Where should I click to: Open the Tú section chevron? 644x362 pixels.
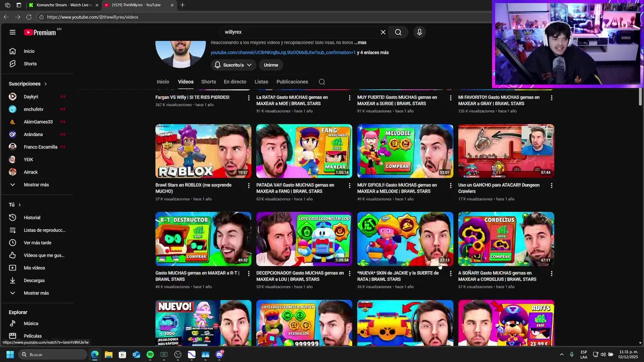pyautogui.click(x=20, y=205)
